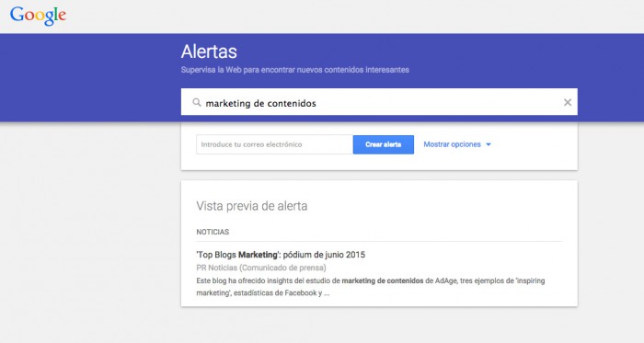Focus the 'Introduce tu correo electrónico' field
This screenshot has height=343, width=644.
[274, 144]
